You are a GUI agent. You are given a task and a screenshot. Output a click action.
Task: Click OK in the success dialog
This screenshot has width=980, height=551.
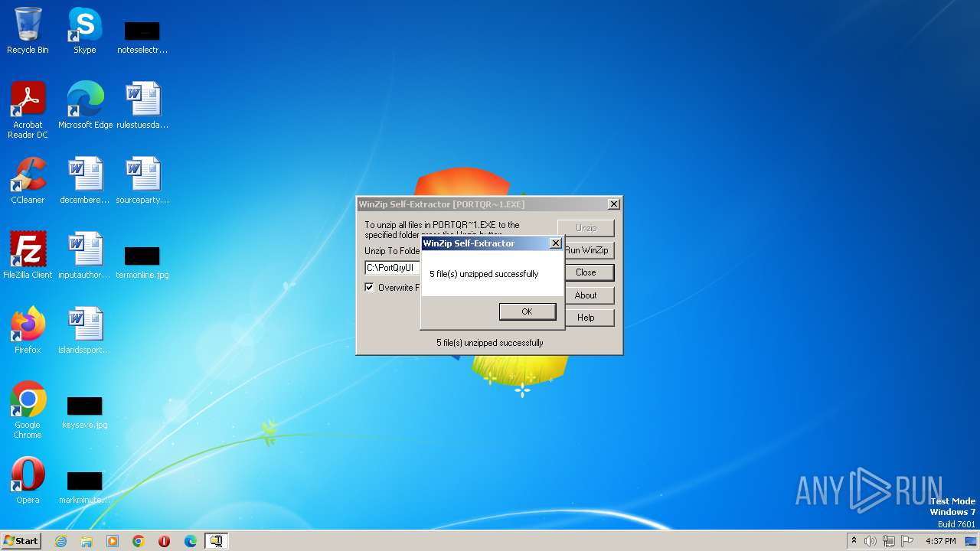click(527, 311)
